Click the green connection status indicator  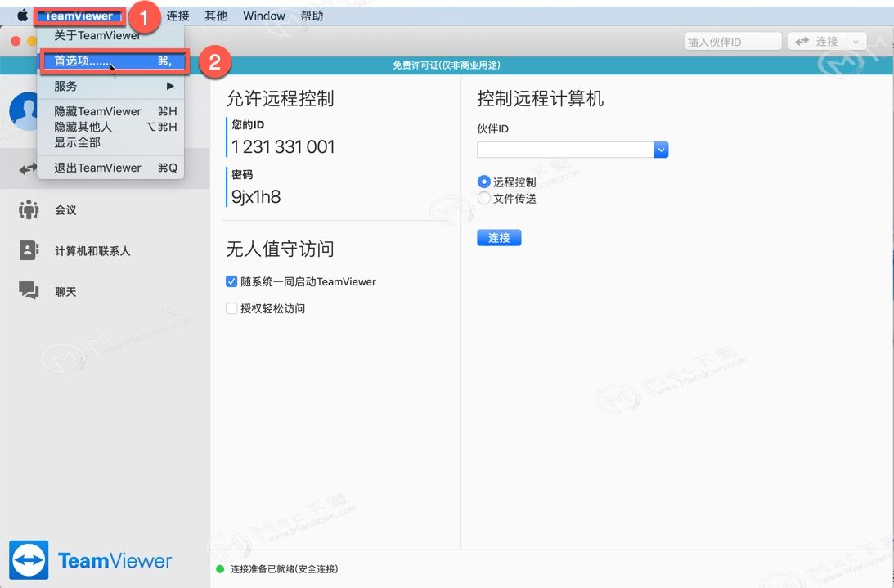[220, 569]
